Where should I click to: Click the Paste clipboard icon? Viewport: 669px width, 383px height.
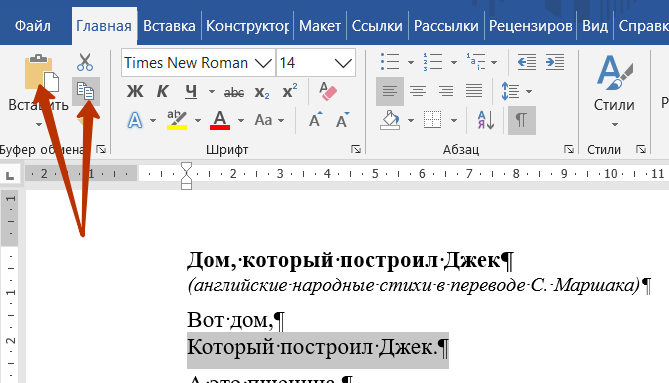[41, 73]
